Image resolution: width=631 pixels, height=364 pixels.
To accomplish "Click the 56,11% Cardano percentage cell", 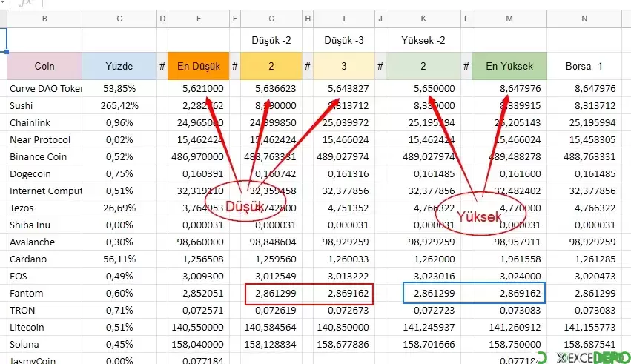I will (119, 259).
